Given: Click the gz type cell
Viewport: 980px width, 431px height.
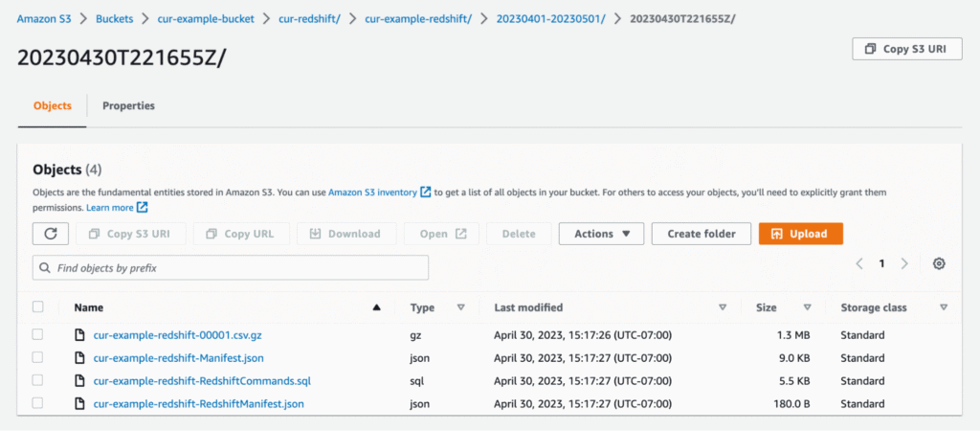Looking at the screenshot, I should click(x=415, y=335).
